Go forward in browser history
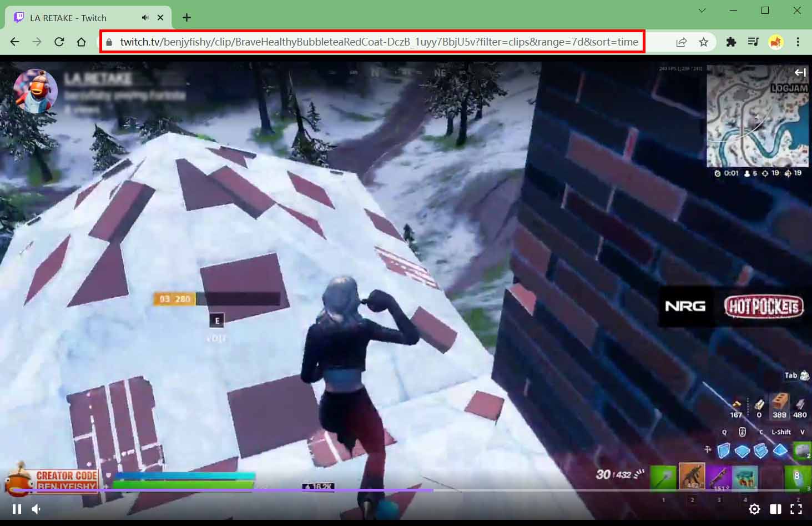Viewport: 812px width, 526px height. pyautogui.click(x=37, y=42)
